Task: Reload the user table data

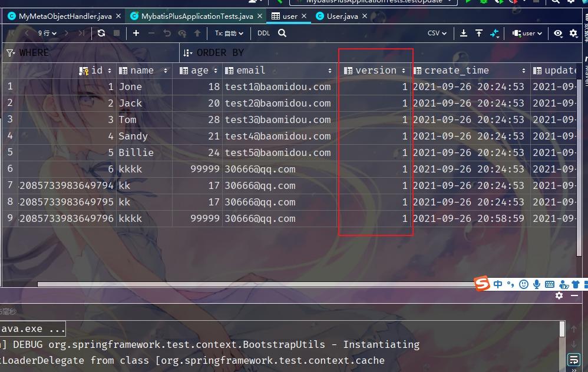Action: (101, 34)
